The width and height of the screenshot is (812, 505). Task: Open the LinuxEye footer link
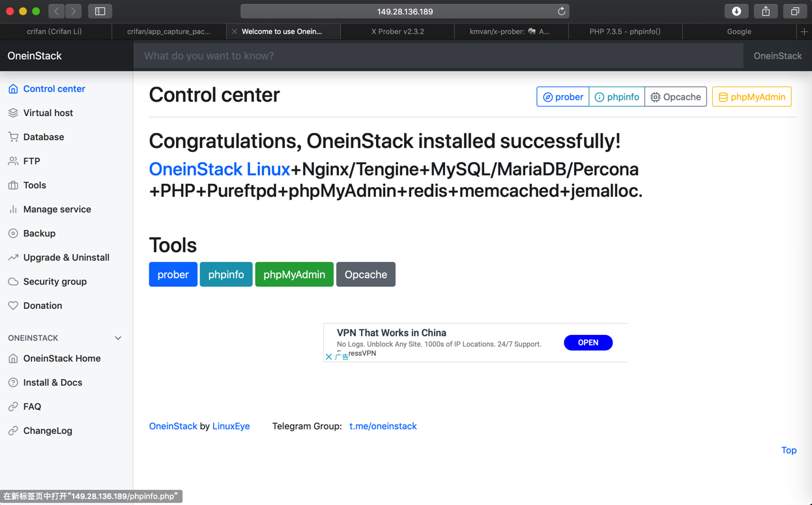(231, 426)
